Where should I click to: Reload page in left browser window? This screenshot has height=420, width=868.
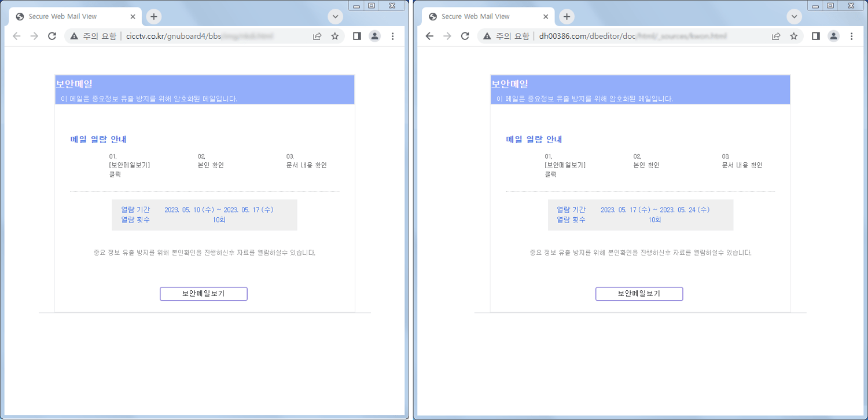[x=52, y=36]
